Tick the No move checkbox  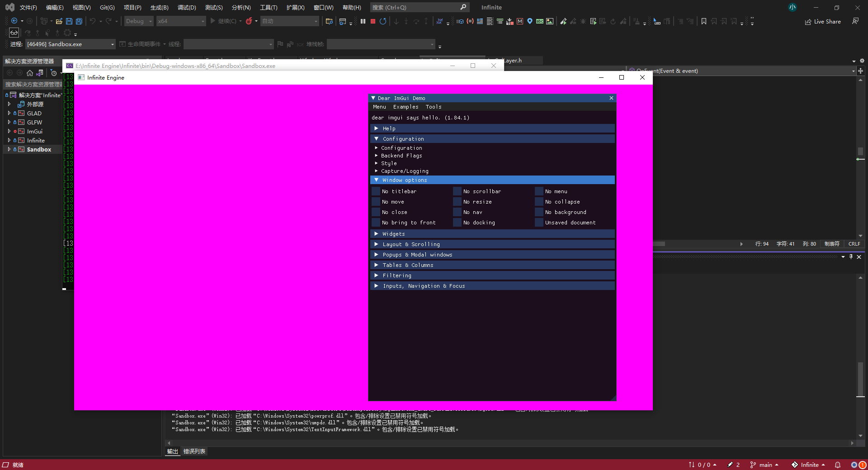pyautogui.click(x=376, y=202)
